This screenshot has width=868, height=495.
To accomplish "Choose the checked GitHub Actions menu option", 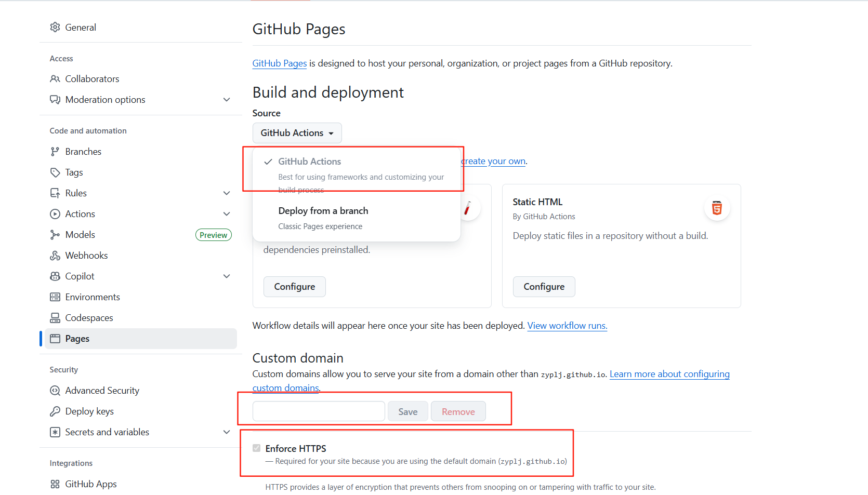I will pos(310,162).
